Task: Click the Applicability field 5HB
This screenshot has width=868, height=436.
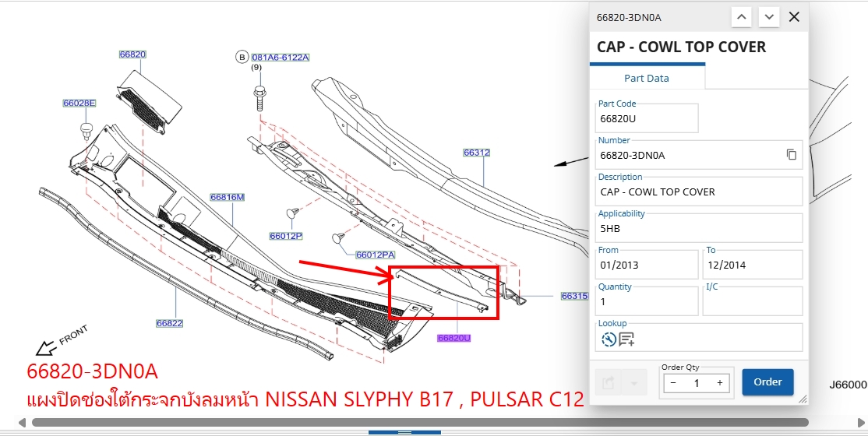Action: (x=699, y=228)
